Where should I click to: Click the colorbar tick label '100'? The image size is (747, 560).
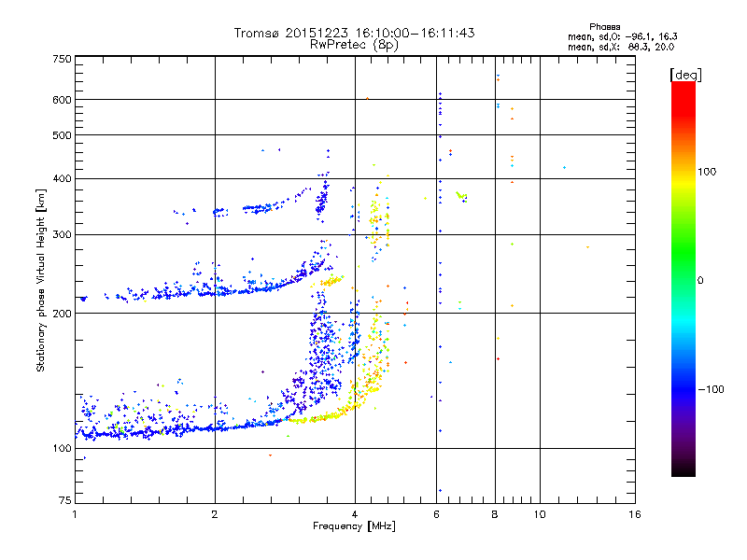[x=707, y=172]
